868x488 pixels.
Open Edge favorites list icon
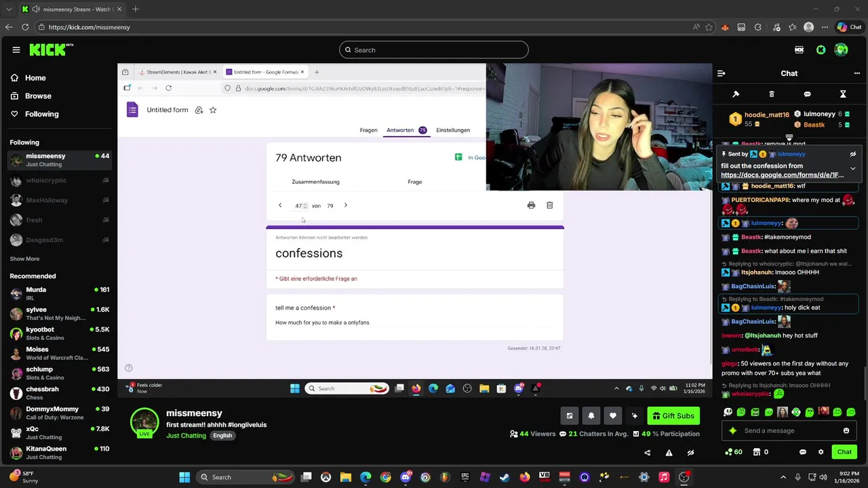coord(791,27)
